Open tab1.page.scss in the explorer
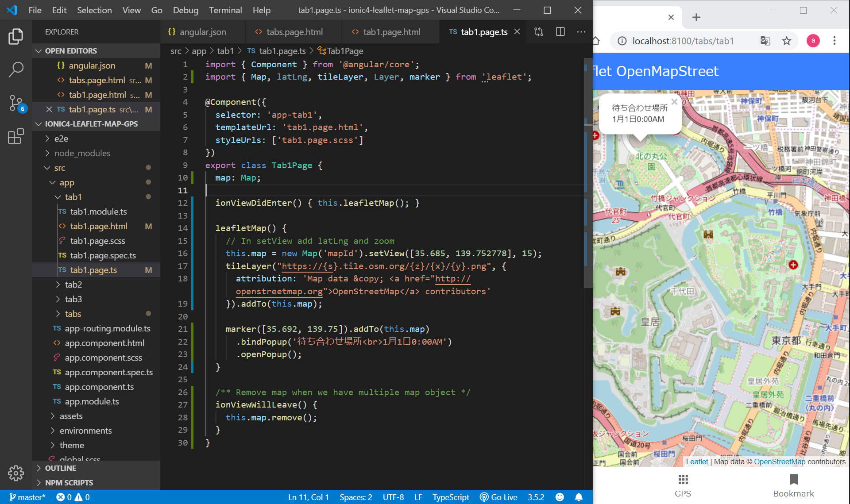The height and width of the screenshot is (504, 850). click(97, 241)
